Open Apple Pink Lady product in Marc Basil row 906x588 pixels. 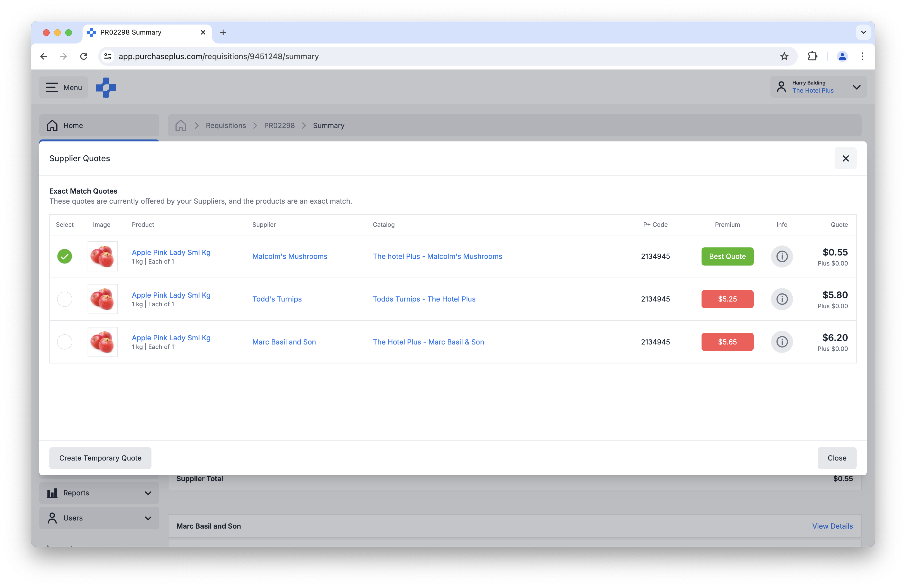171,338
